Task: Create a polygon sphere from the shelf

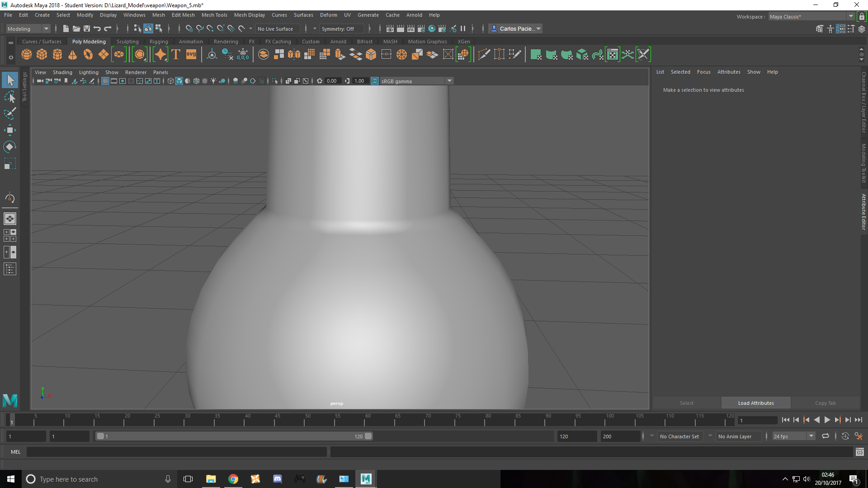Action: (26, 54)
